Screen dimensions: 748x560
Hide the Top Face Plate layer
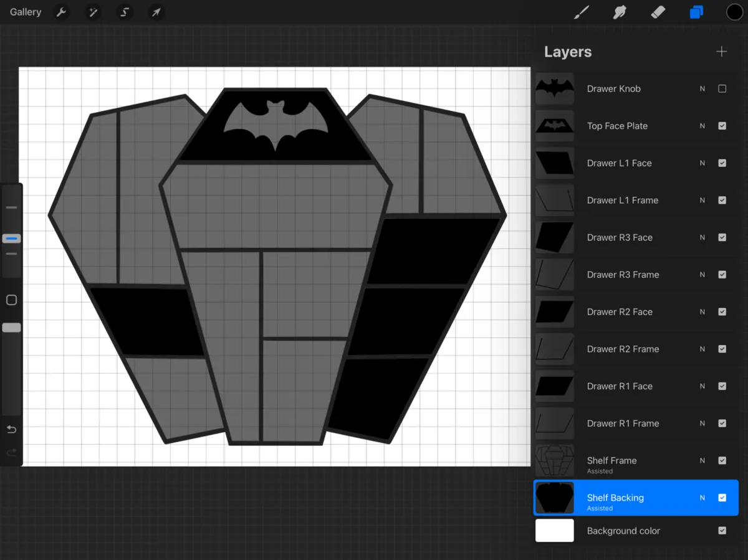pyautogui.click(x=722, y=126)
